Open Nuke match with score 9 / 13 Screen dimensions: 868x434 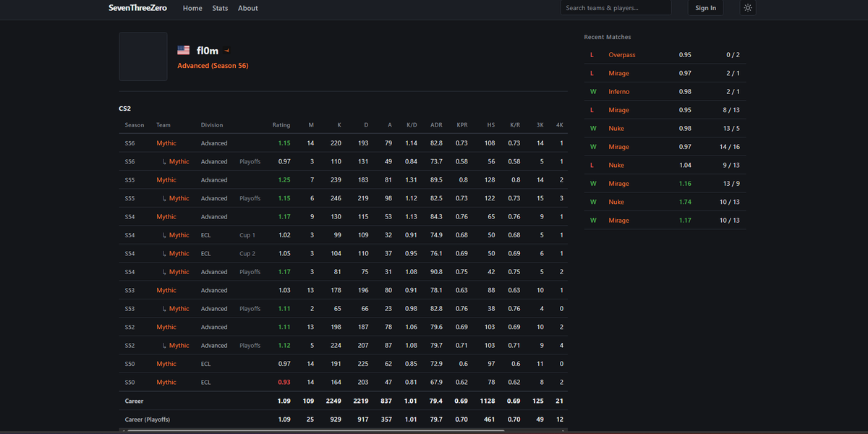click(616, 165)
